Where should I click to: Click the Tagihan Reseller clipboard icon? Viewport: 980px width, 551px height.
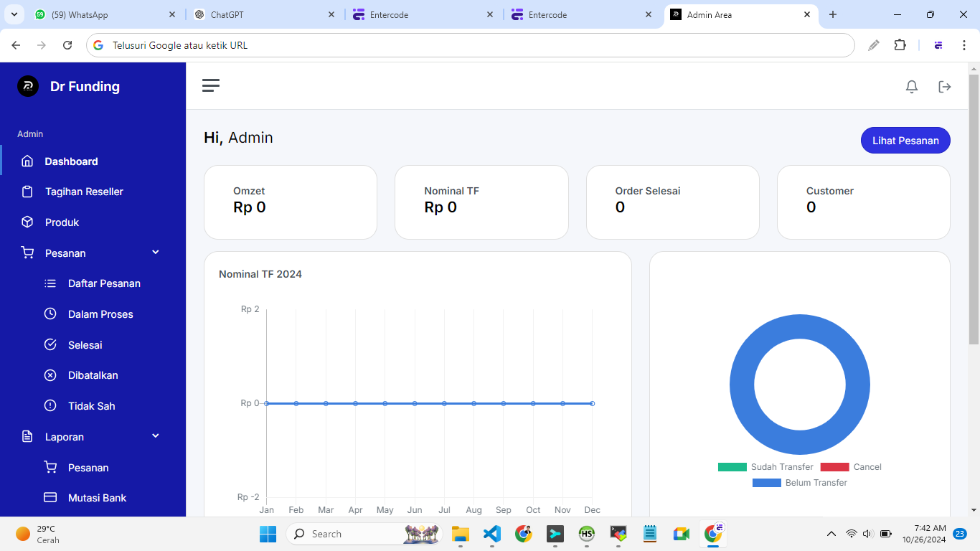[x=27, y=192]
